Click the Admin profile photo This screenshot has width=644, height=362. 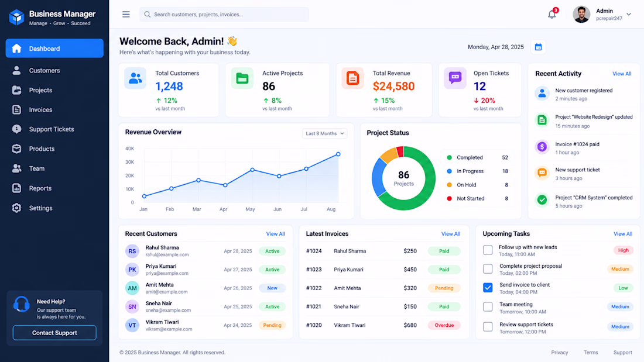(581, 15)
